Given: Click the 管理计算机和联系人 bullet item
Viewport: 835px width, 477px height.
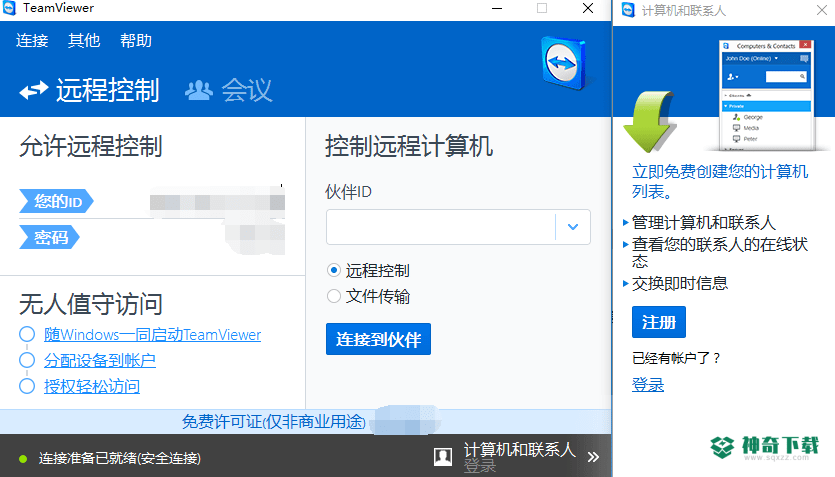Looking at the screenshot, I should click(x=703, y=223).
